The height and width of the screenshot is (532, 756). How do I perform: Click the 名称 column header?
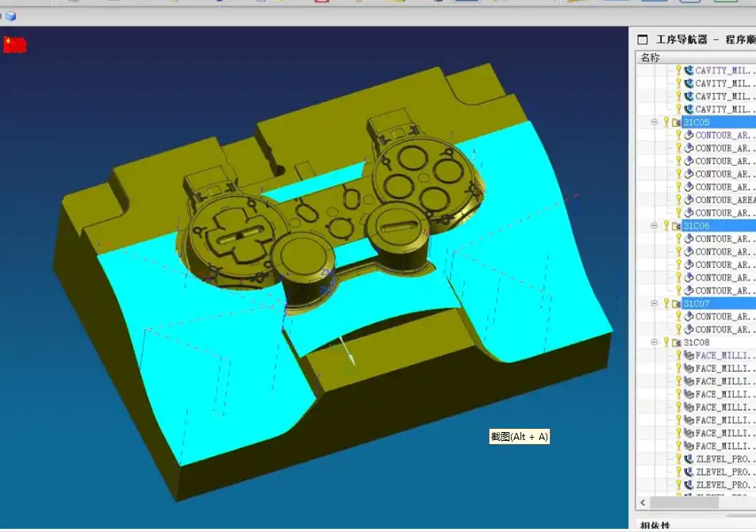(650, 57)
